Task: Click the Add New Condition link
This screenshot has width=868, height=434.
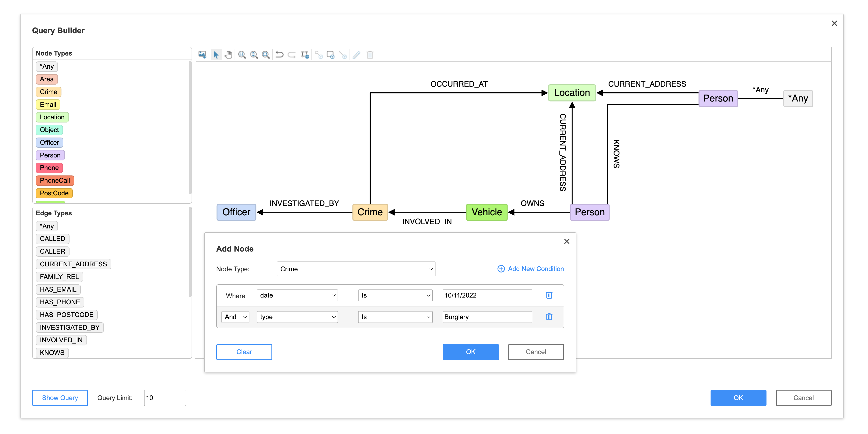Action: 530,269
